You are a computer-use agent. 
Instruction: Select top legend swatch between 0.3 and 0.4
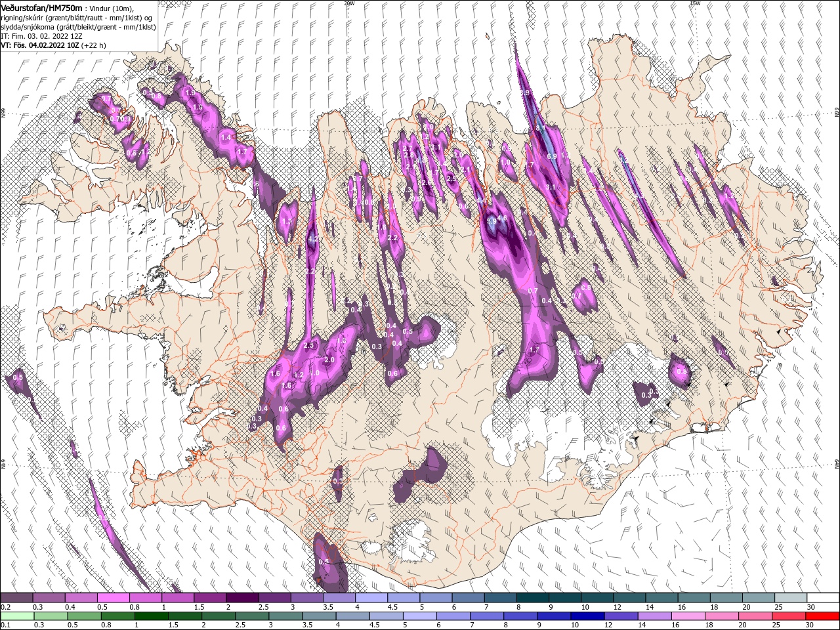(x=49, y=598)
